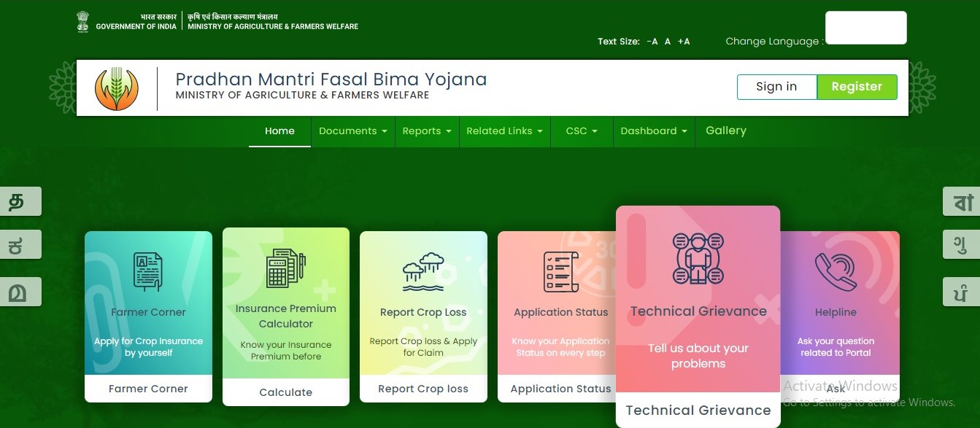Decrease text size with -A
The width and height of the screenshot is (980, 428).
pos(652,42)
